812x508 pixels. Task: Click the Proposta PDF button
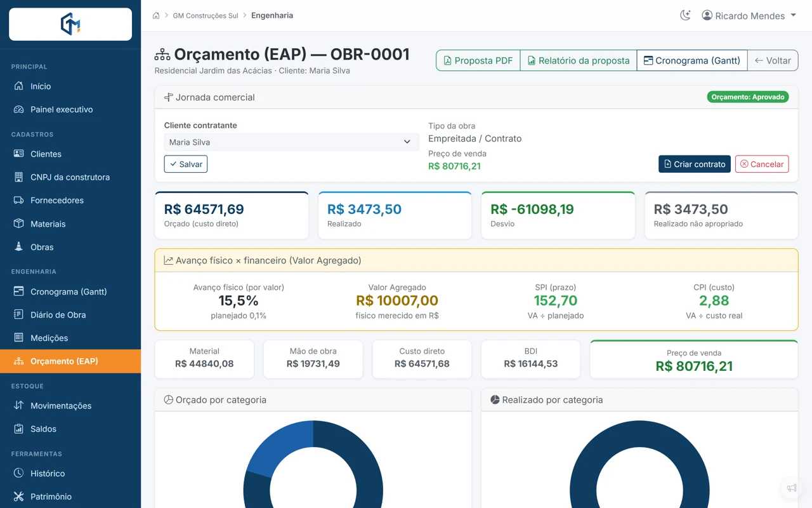click(478, 60)
